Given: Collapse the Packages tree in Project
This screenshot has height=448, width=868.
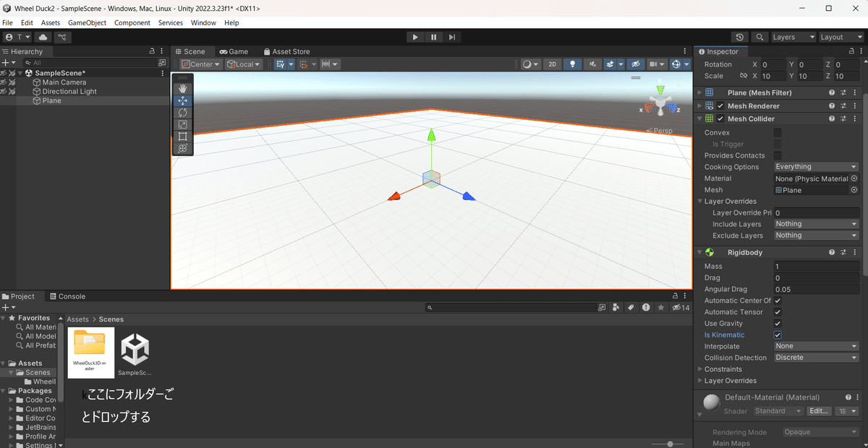Looking at the screenshot, I should point(4,391).
